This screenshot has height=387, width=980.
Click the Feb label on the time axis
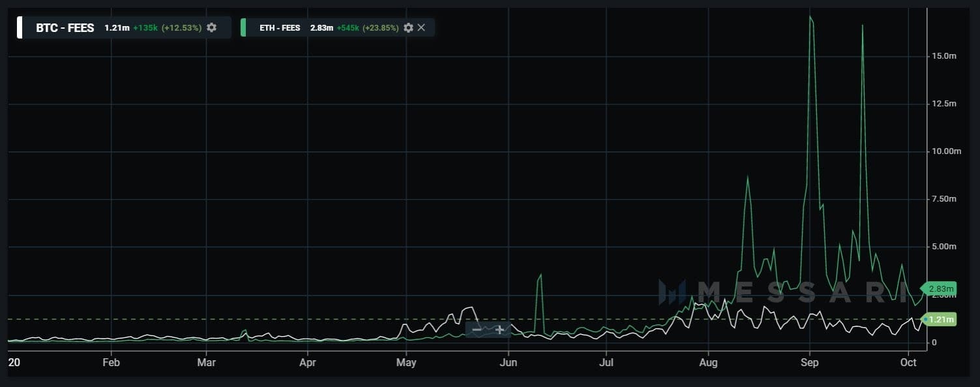coord(111,362)
